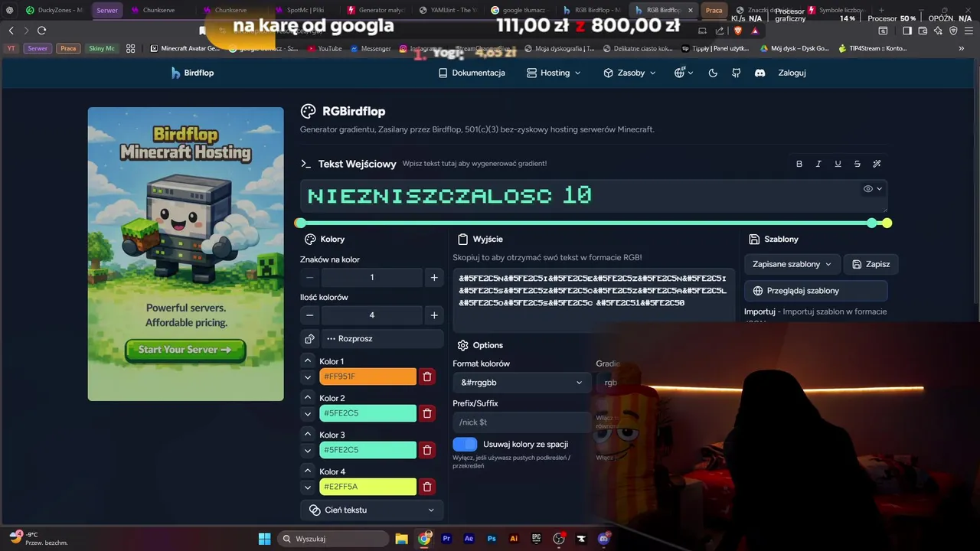Expand the Zasoby menu

[x=629, y=73]
